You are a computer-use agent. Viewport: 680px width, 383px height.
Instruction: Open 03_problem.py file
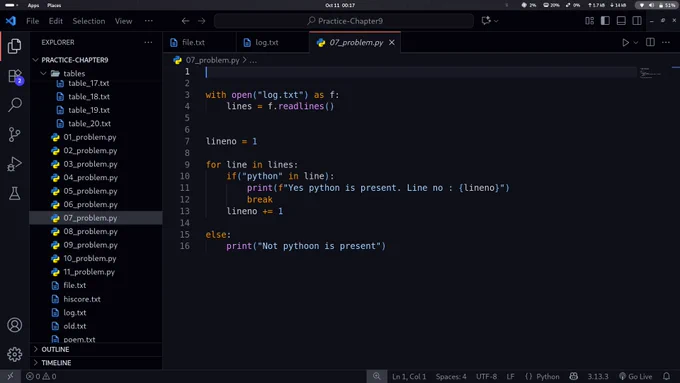pos(90,164)
